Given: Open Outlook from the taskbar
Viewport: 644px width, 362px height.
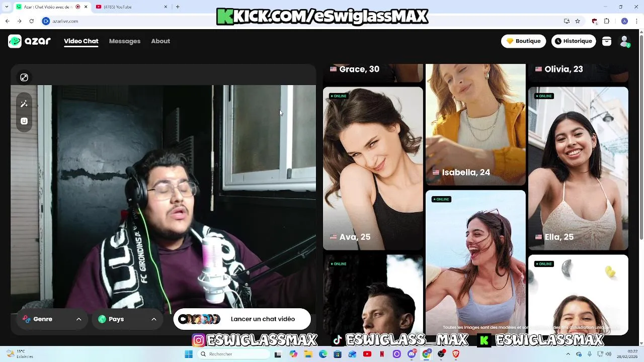Looking at the screenshot, I should [x=352, y=354].
